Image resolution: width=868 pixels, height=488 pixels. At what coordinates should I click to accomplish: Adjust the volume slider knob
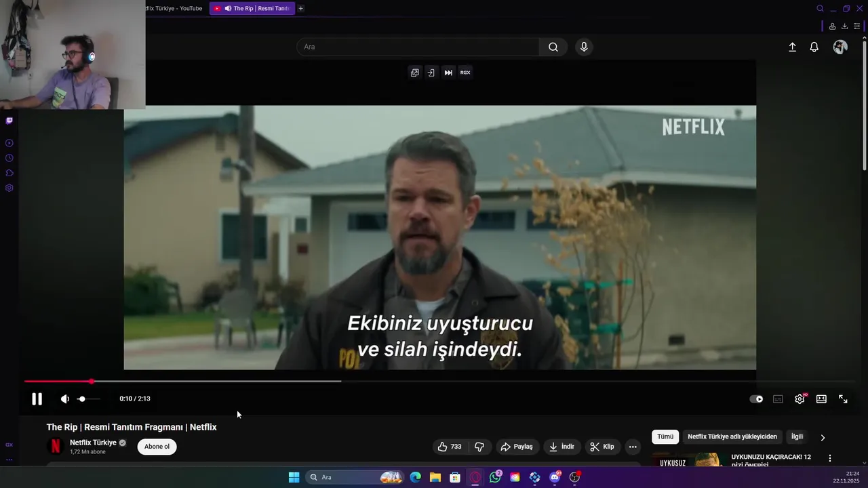point(81,399)
